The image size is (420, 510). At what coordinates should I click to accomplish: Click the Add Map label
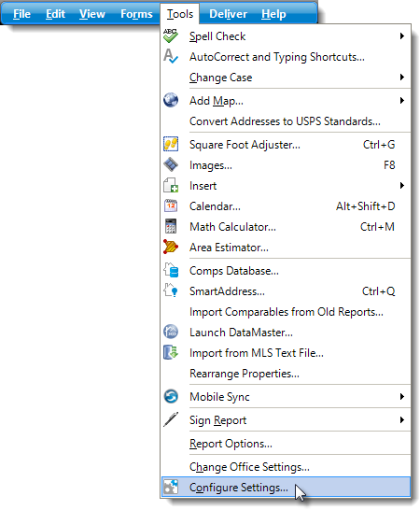pos(217,101)
